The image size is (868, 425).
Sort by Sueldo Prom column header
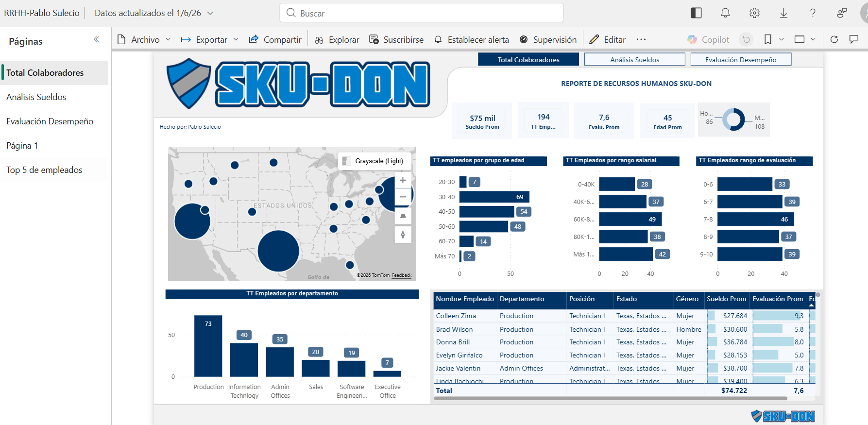(726, 299)
